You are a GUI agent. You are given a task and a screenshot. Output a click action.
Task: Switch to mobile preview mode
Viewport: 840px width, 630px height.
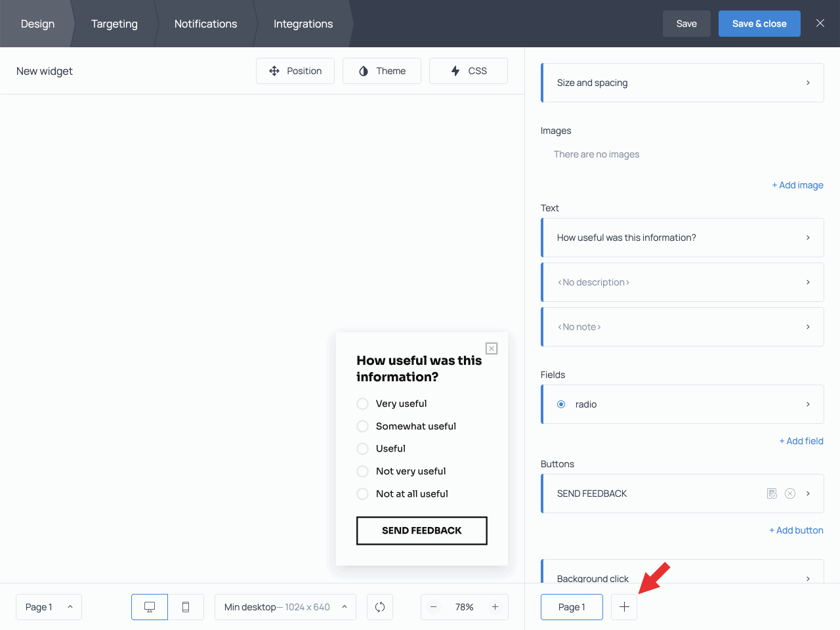click(x=186, y=607)
